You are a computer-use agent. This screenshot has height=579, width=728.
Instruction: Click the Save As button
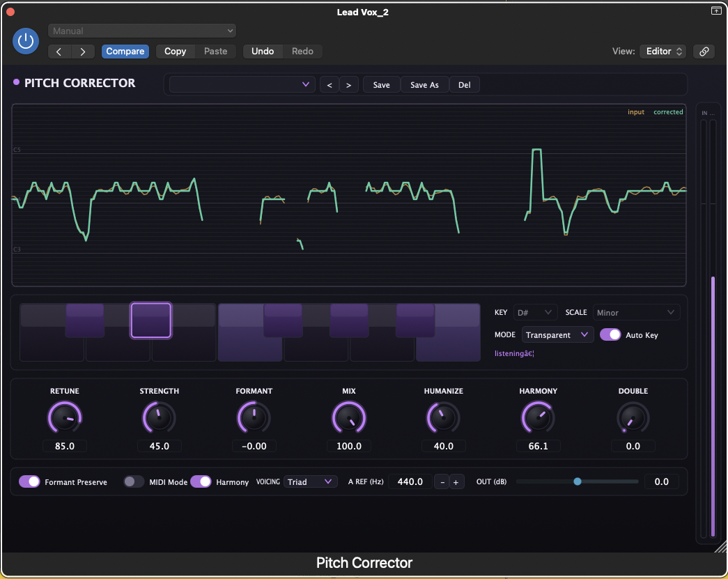pos(424,85)
